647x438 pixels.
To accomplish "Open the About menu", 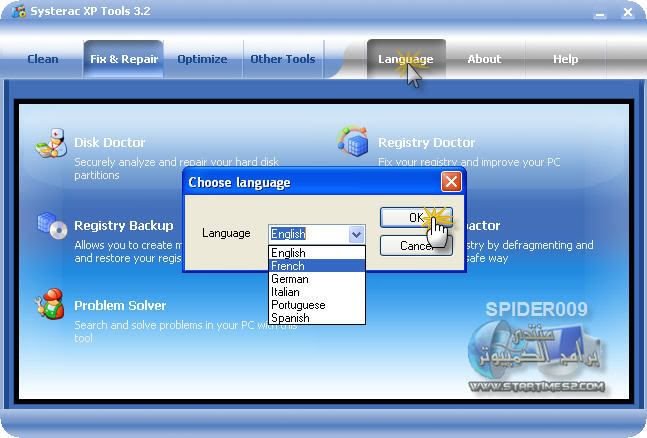I will coord(484,59).
